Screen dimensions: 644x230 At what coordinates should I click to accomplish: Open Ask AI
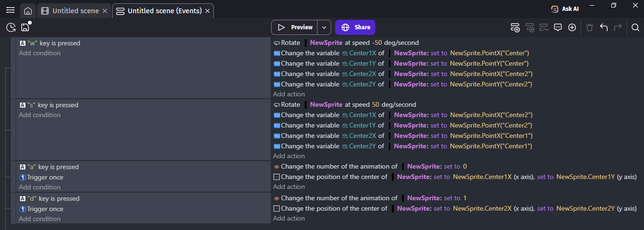tap(565, 9)
